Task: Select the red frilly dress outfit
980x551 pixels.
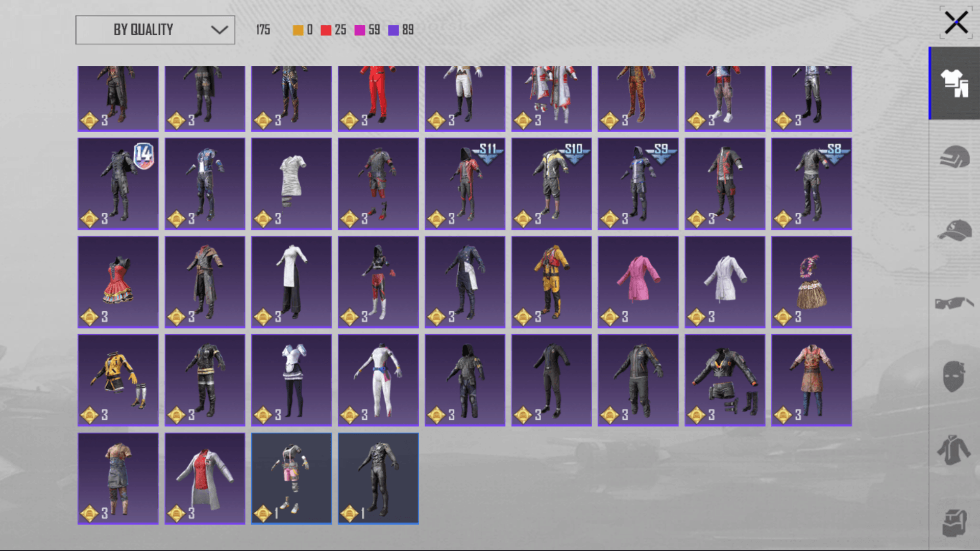Action: [x=118, y=282]
